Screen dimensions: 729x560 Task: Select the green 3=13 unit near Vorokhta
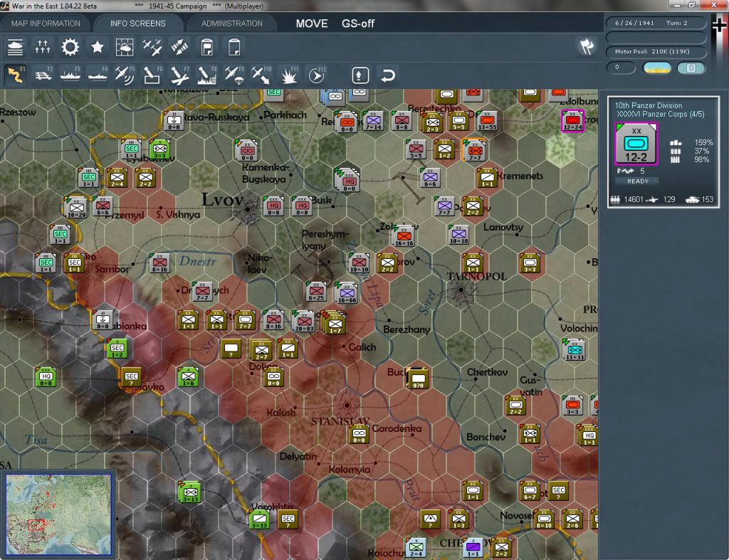(x=259, y=519)
